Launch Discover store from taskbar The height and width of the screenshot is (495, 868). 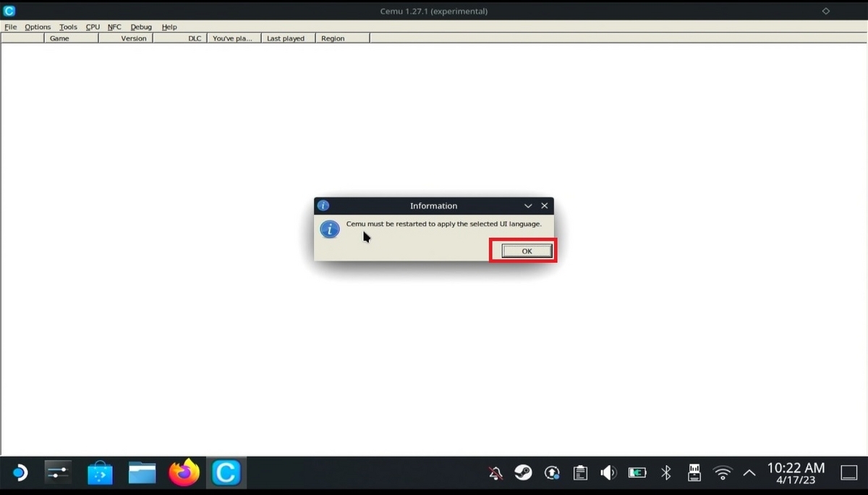100,473
